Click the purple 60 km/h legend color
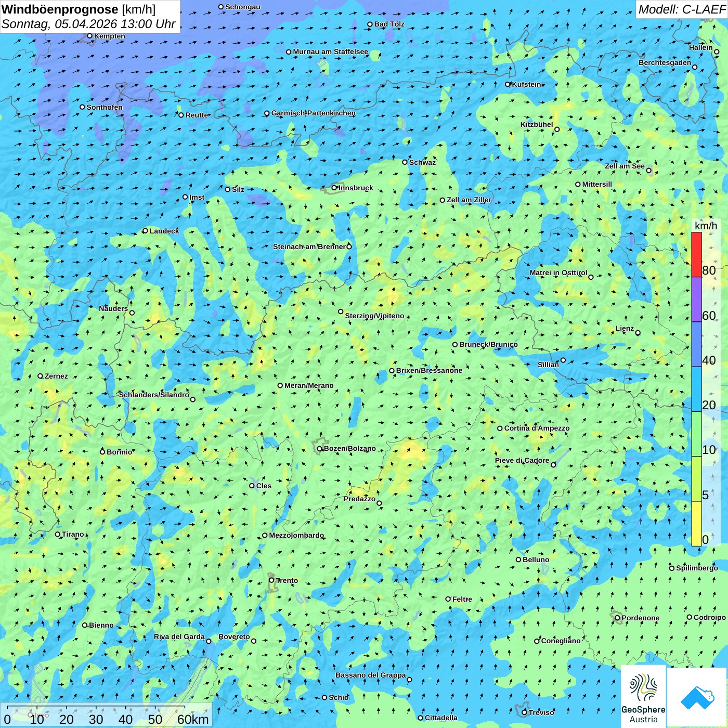Viewport: 728px width, 728px height. coord(696,300)
